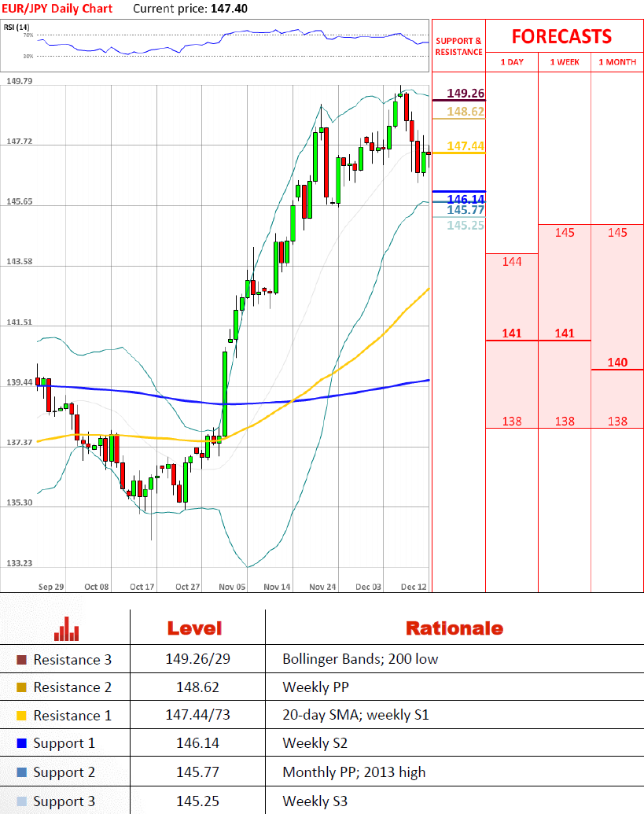Viewport: 644px width, 814px height.
Task: Click 'Bollinger Bands; 200 low' rationale
Action: [361, 659]
